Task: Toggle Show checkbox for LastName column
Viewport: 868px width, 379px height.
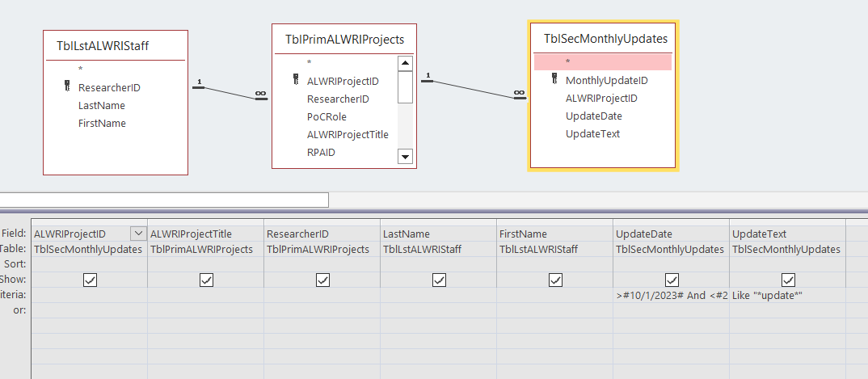Action: point(439,280)
